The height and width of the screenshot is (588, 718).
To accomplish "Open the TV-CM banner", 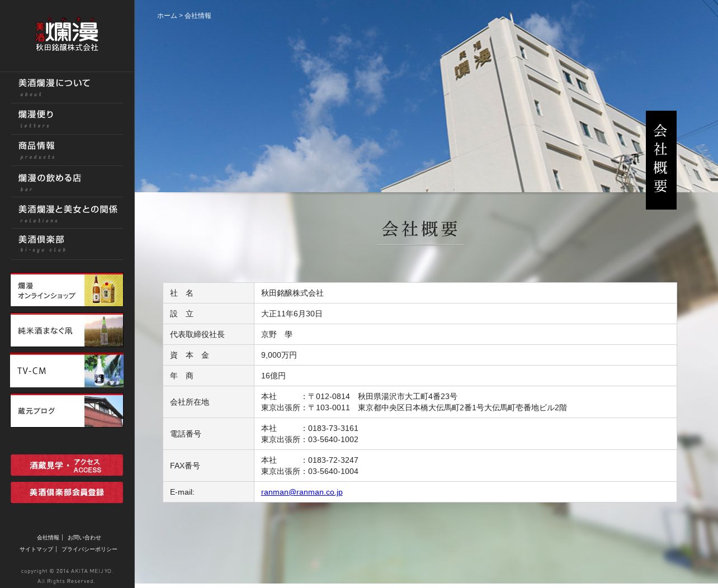I will (x=67, y=370).
